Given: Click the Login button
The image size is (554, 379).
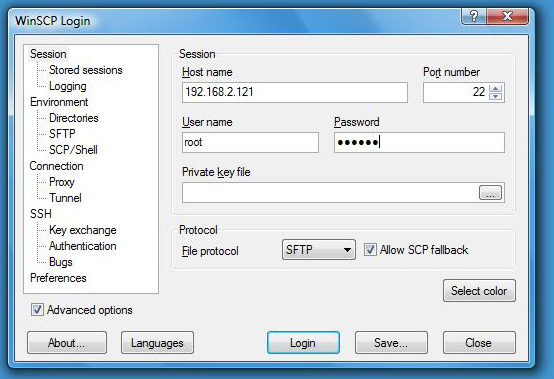Looking at the screenshot, I should click(303, 343).
